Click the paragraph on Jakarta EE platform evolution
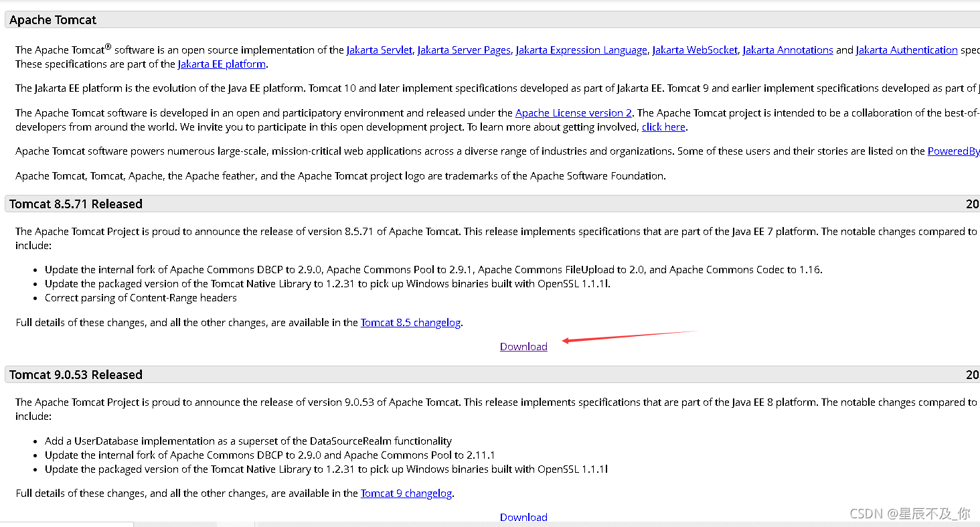 click(497, 88)
